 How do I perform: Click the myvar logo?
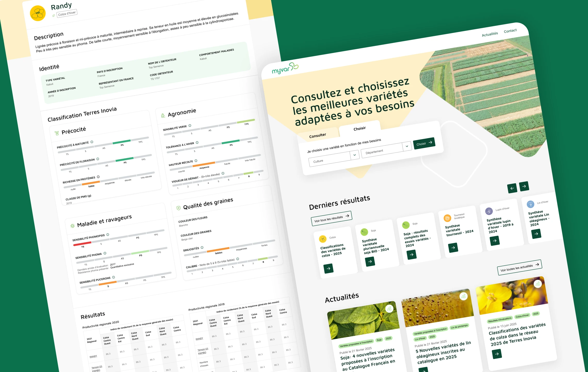(285, 67)
